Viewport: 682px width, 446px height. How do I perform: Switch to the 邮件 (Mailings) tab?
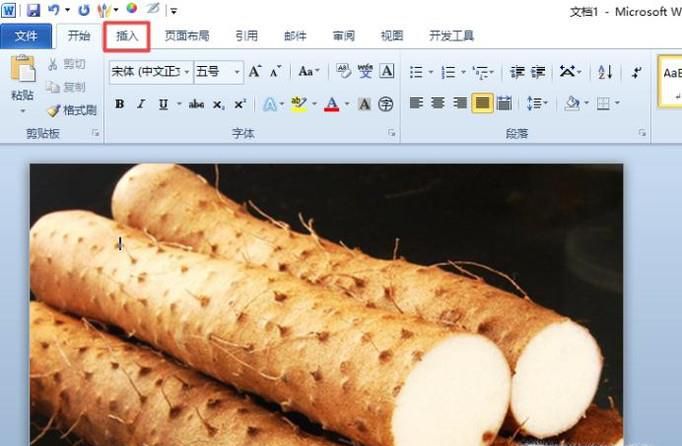tap(295, 36)
